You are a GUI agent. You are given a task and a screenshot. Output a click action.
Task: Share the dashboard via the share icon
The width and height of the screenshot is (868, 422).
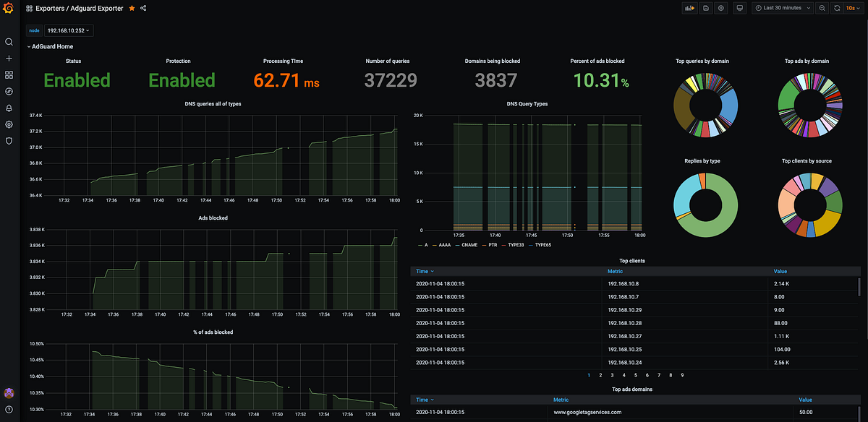pyautogui.click(x=142, y=9)
